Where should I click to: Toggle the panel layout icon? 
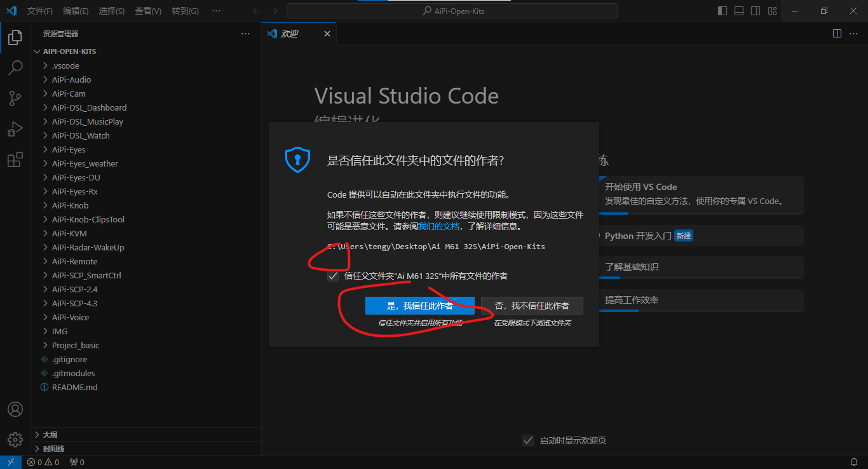[x=739, y=11]
